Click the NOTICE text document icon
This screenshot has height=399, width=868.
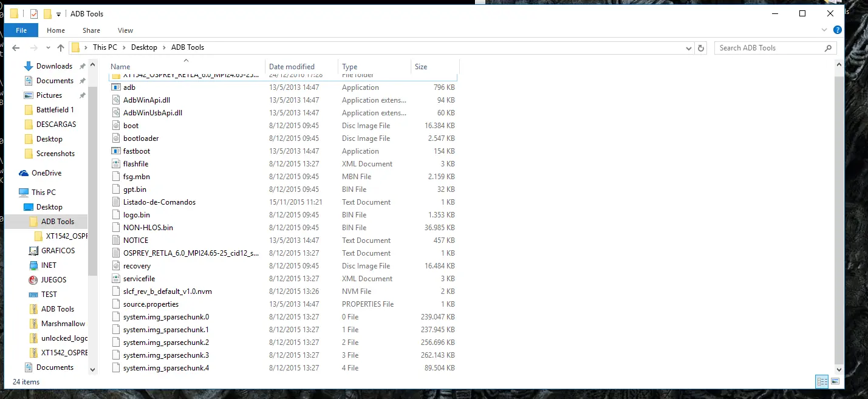tap(117, 240)
